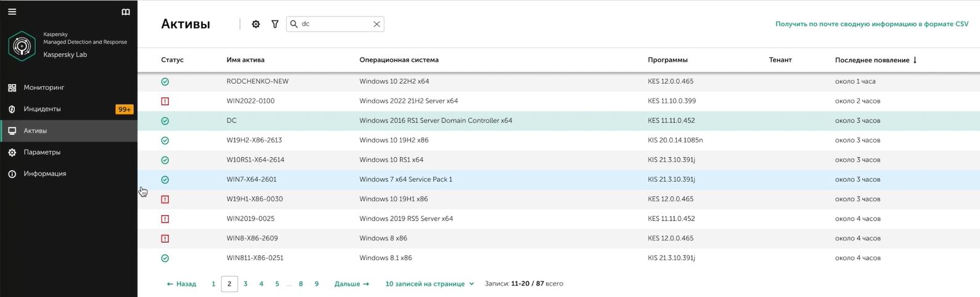Open the hamburger menu in the sidebar

[x=12, y=12]
